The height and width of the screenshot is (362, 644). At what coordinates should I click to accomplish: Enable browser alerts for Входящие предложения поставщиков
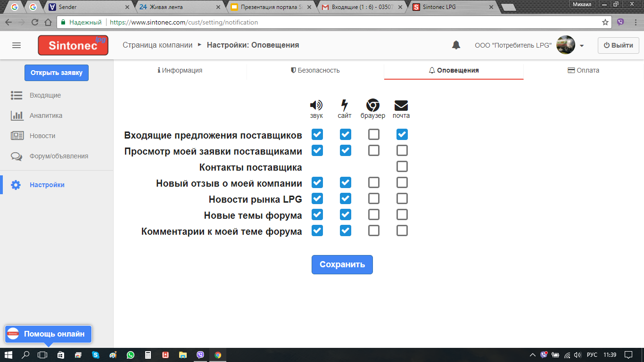tap(374, 135)
